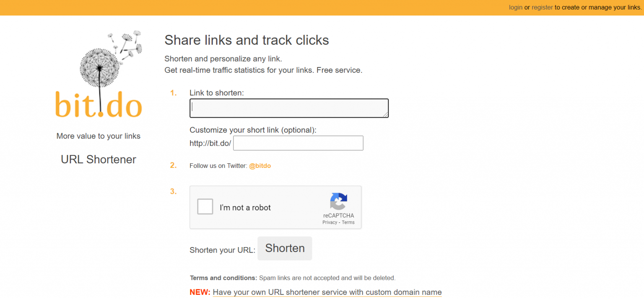Click the Shorten and personalize any link text
This screenshot has width=644, height=299.
(223, 59)
